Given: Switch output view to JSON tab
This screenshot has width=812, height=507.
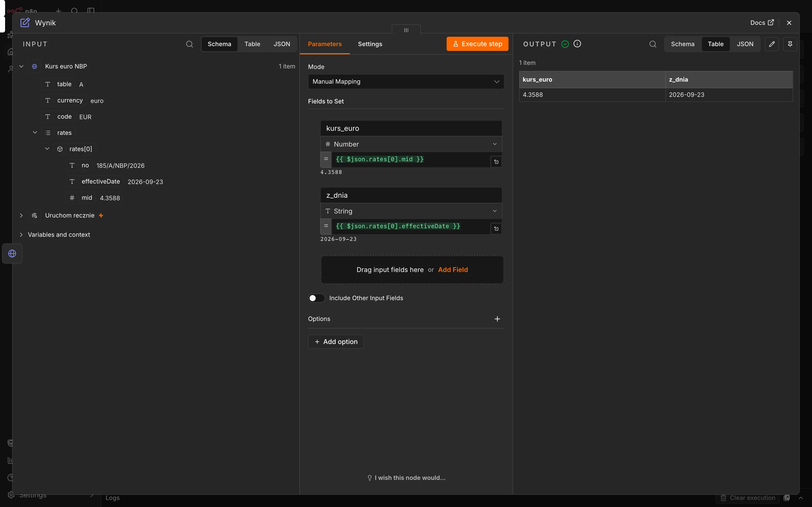Looking at the screenshot, I should [745, 44].
